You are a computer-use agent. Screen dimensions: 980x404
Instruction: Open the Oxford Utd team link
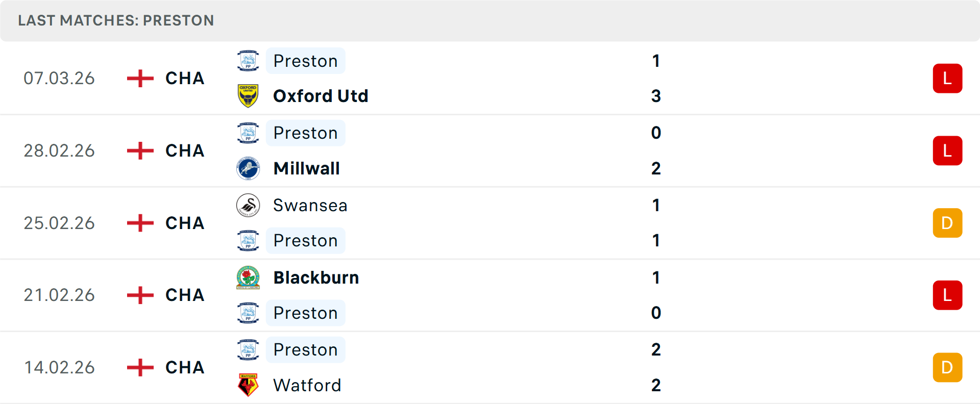click(321, 96)
